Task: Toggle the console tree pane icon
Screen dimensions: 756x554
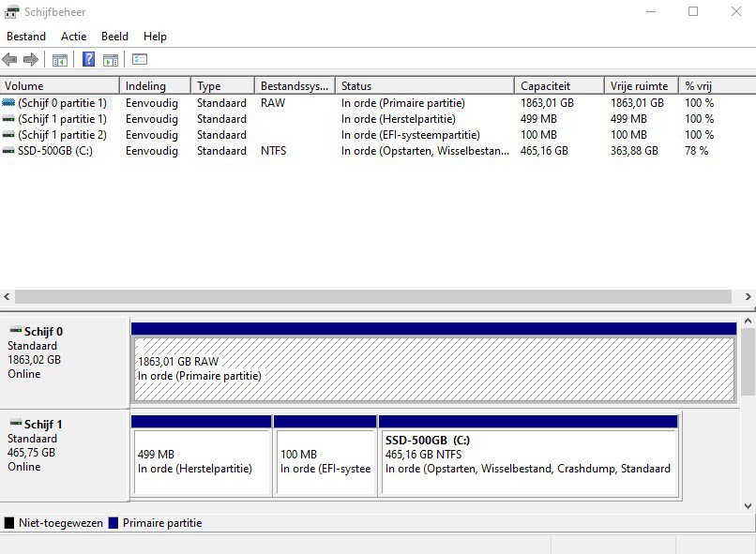Action: tap(60, 60)
